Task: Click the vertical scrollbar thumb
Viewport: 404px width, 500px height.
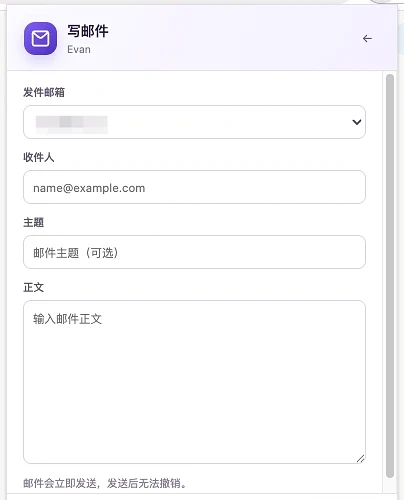Action: tap(390, 276)
